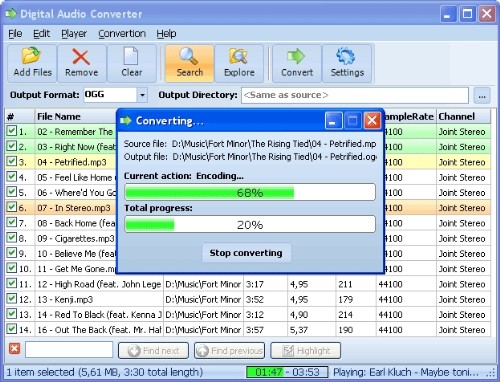
Task: Click the Find previous button
Action: (x=230, y=351)
